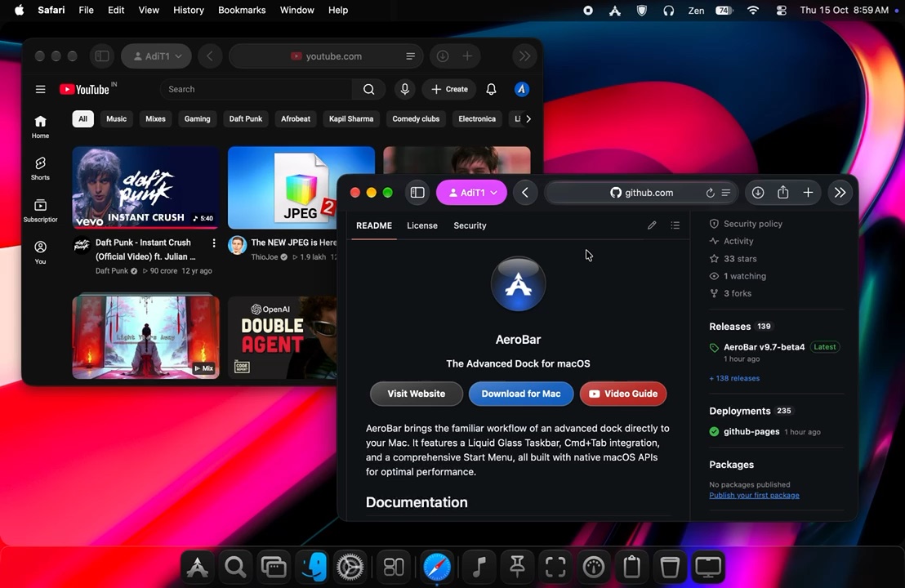Open the AdiT1 profile dropdown in YouTube window
Screen dimensions: 905x588
click(156, 56)
